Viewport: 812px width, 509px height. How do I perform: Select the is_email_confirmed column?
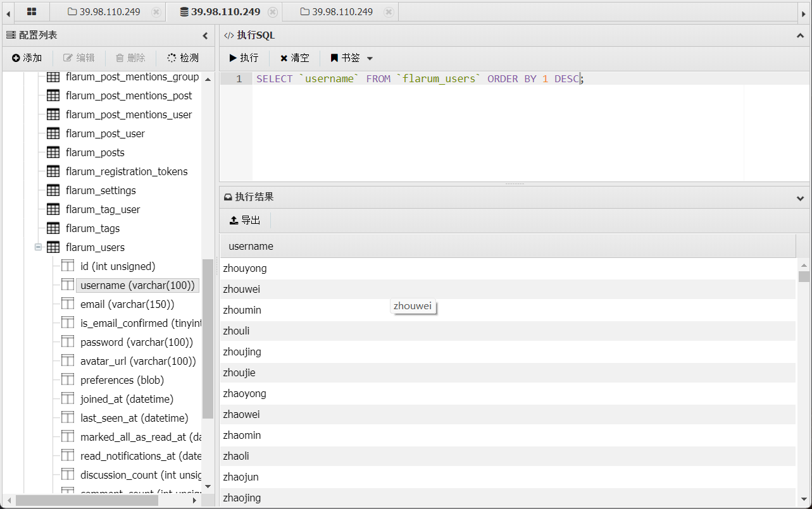(140, 323)
